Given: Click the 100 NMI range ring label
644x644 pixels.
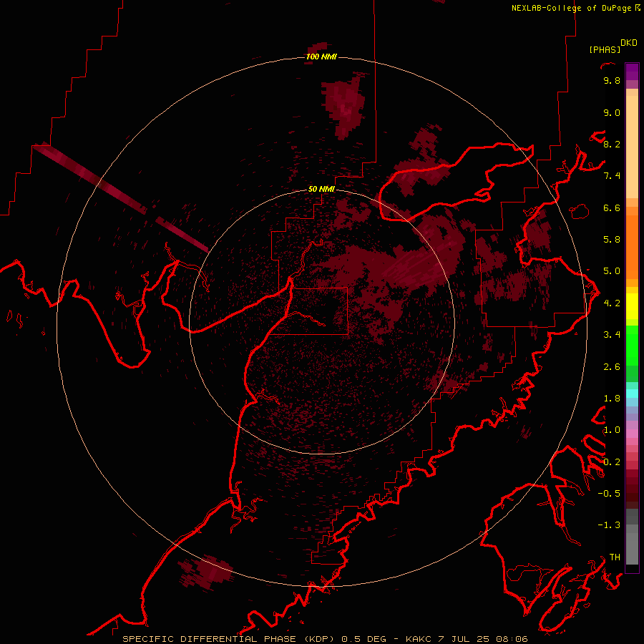Looking at the screenshot, I should point(321,57).
